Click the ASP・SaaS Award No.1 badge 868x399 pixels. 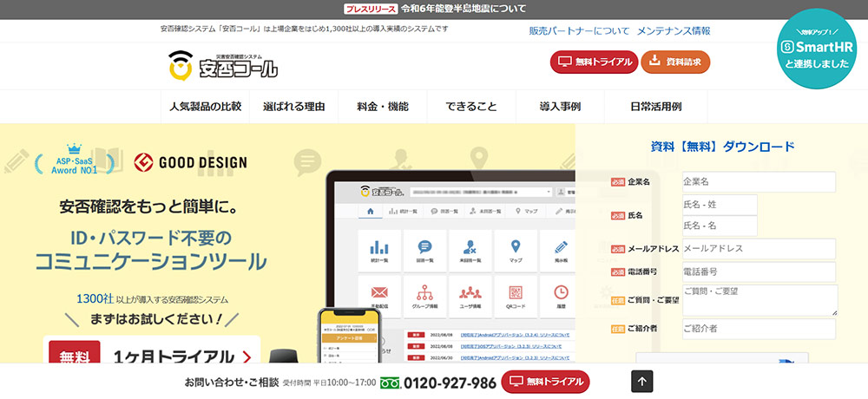[x=74, y=160]
